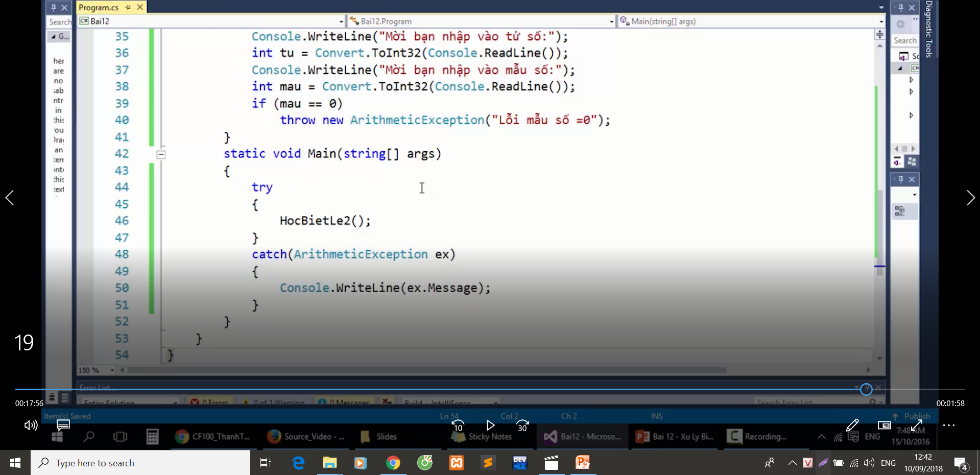Select the 'Bai12 - Microso...' taskbar item
Screen dimensions: 980x475
point(583,437)
